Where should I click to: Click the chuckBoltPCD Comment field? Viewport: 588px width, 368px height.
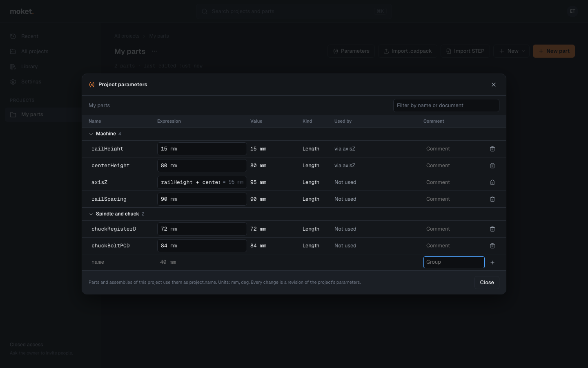click(454, 246)
